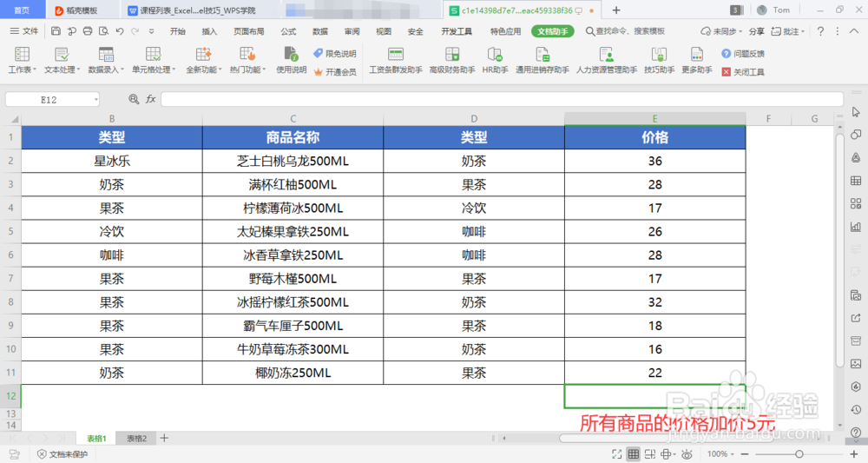This screenshot has height=463, width=868.
Task: Collapse the ribbon with up chevron
Action: point(854,31)
